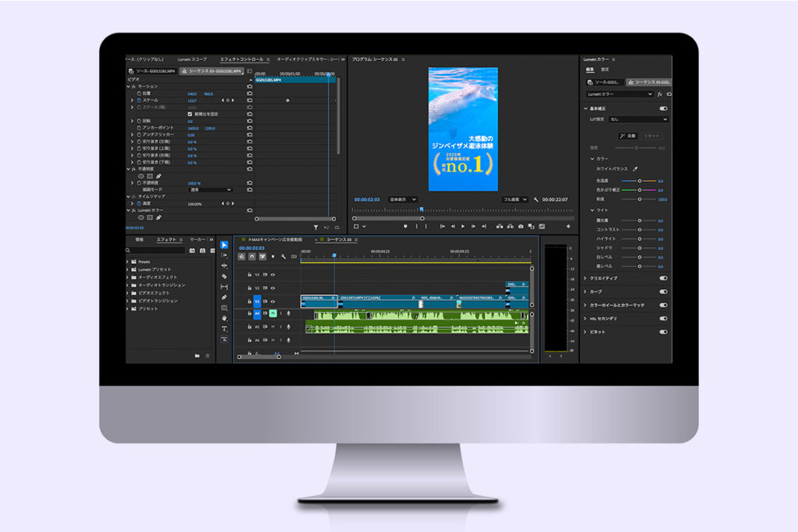
Task: Expand the クリエイティブ section
Action: pyautogui.click(x=586, y=278)
